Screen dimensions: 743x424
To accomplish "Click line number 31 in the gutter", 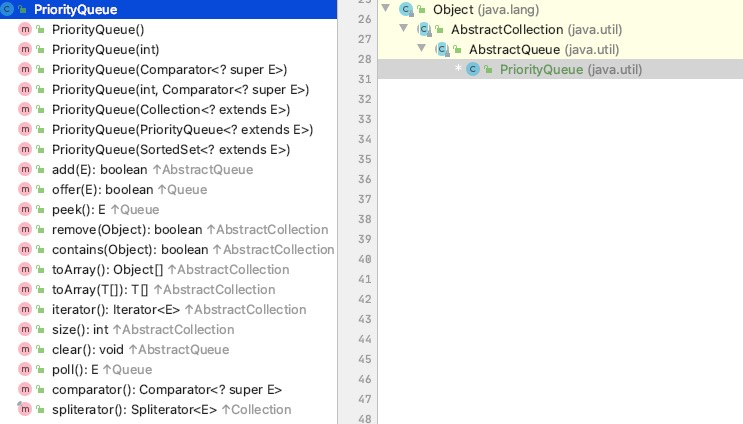I will tap(363, 79).
